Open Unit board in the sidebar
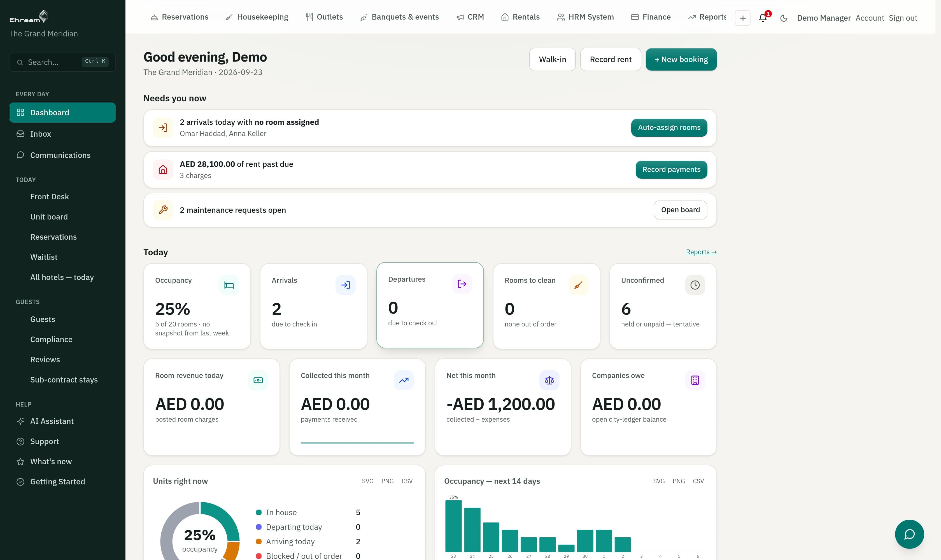Image resolution: width=941 pixels, height=560 pixels. click(62, 217)
